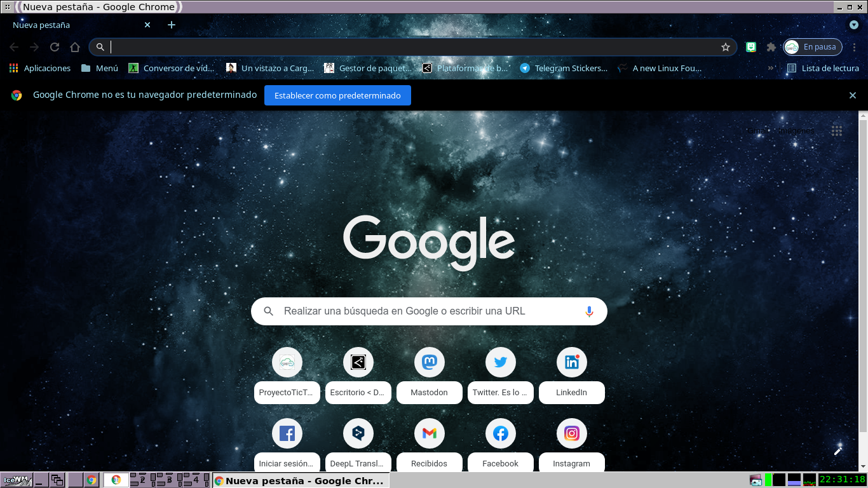The width and height of the screenshot is (868, 488).
Task: Customize page with the pencil icon
Action: click(838, 451)
